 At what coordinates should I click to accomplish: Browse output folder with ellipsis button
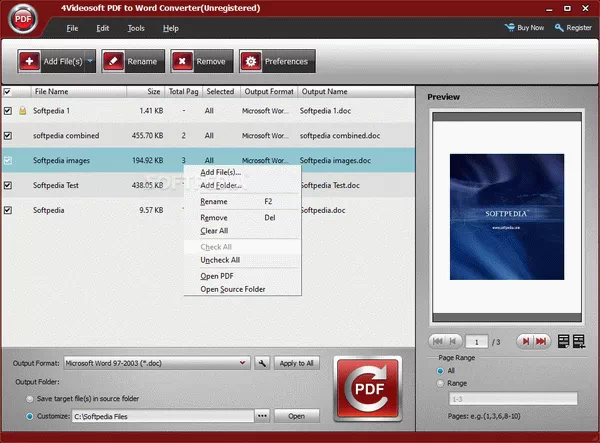click(262, 416)
